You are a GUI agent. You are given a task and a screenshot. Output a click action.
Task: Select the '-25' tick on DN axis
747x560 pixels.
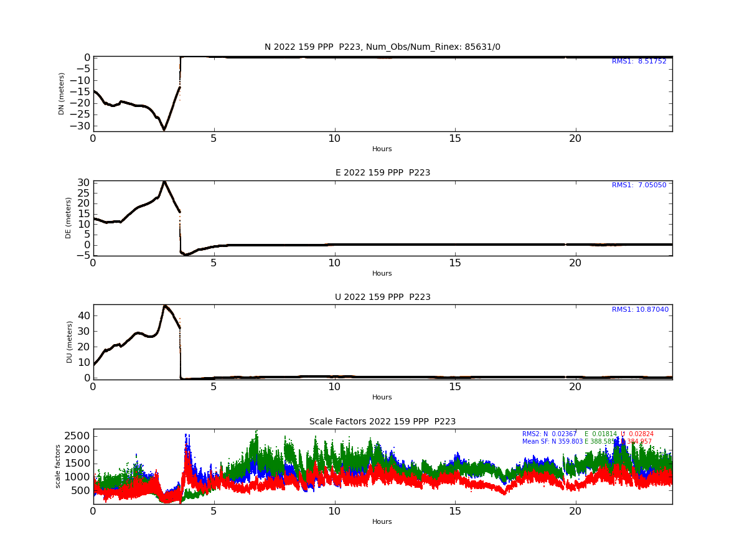(82, 114)
